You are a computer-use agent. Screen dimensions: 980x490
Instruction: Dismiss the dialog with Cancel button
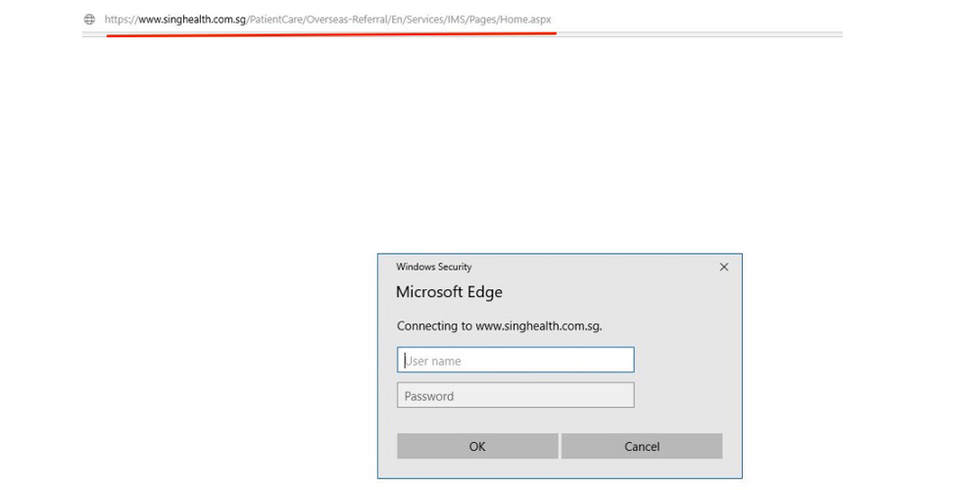click(x=642, y=446)
